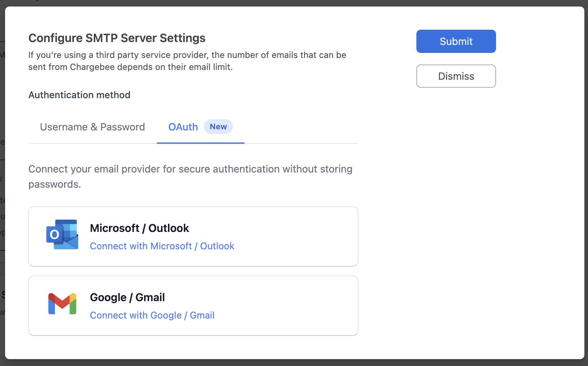This screenshot has width=588, height=366.
Task: Submit the SMTP server settings
Action: click(x=456, y=41)
